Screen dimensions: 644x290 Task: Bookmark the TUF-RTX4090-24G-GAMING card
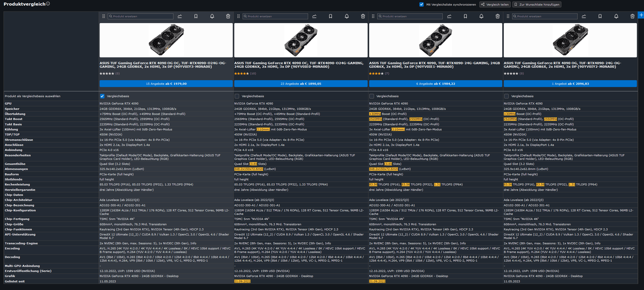pos(465,16)
